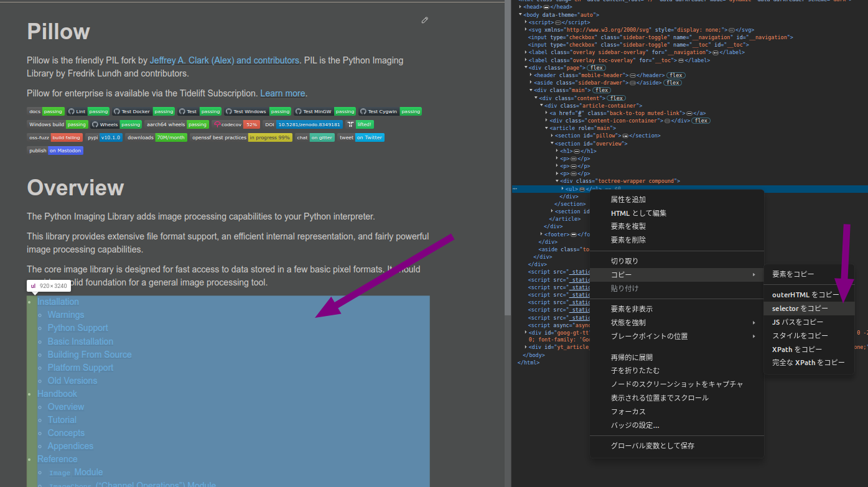Choose 再帰的に展開 menu entry
The height and width of the screenshot is (487, 868).
pos(677,358)
